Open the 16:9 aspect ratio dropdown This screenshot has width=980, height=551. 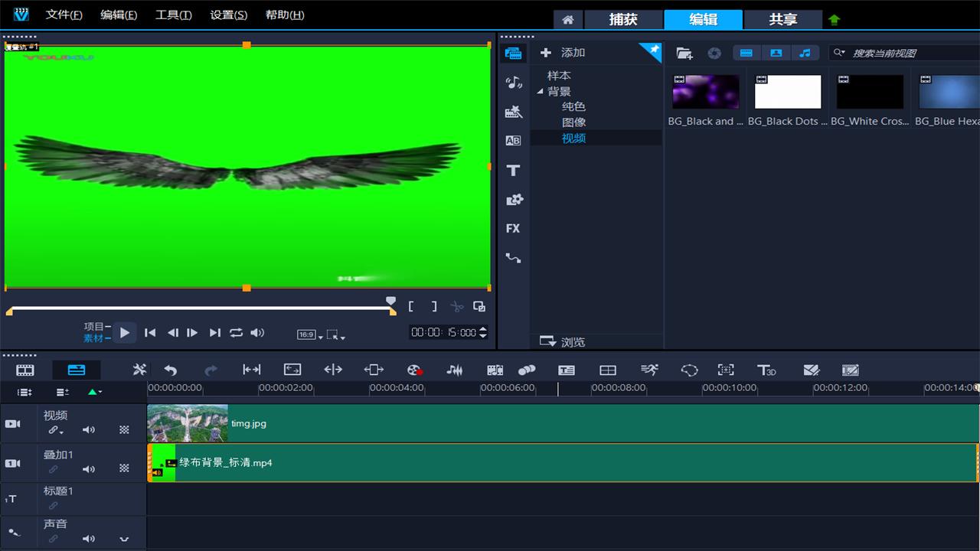point(309,334)
